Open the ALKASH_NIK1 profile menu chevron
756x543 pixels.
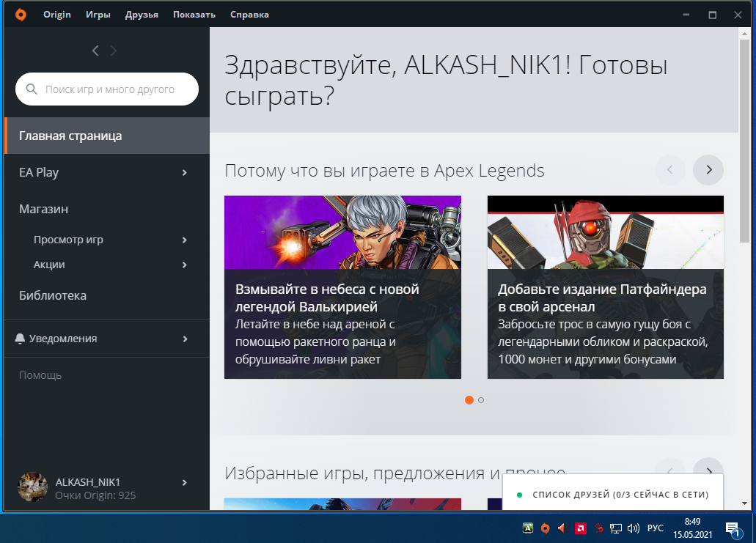[x=184, y=482]
